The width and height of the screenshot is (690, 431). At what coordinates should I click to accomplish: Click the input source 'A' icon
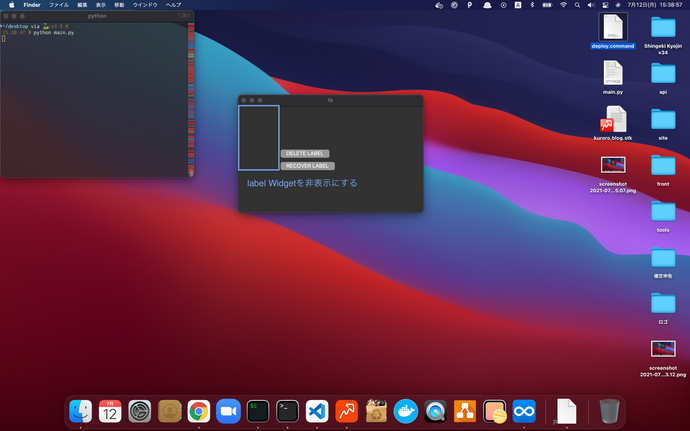(x=518, y=5)
